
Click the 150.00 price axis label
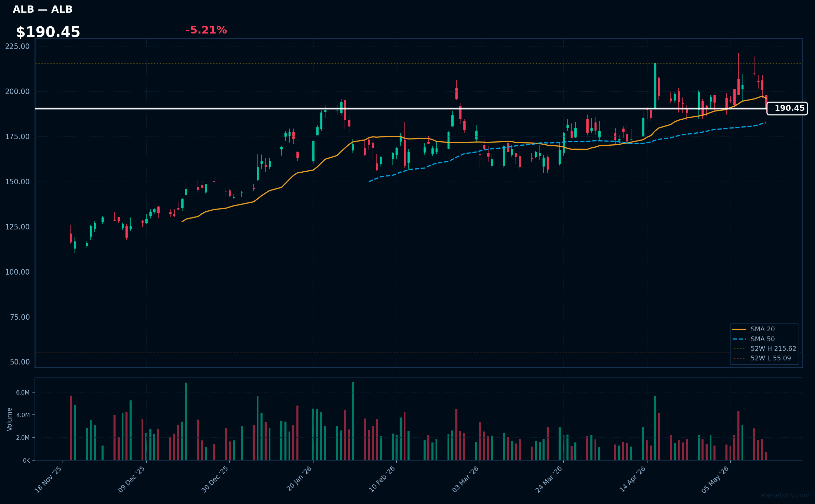point(17,182)
